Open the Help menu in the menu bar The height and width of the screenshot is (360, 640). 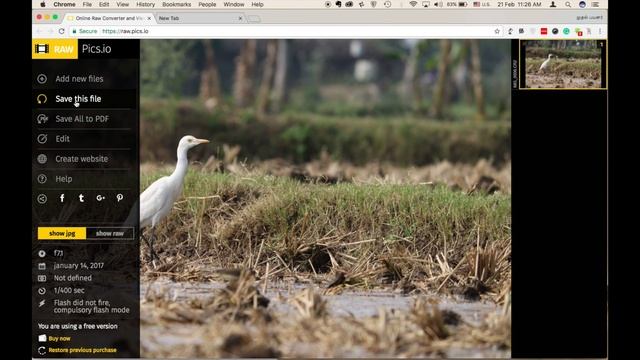point(257,4)
